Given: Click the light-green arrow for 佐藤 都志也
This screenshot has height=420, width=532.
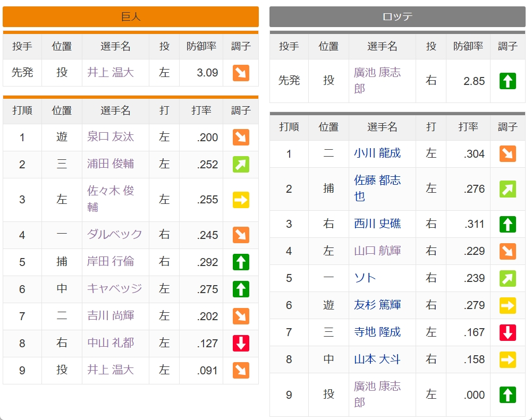Looking at the screenshot, I should (508, 189).
